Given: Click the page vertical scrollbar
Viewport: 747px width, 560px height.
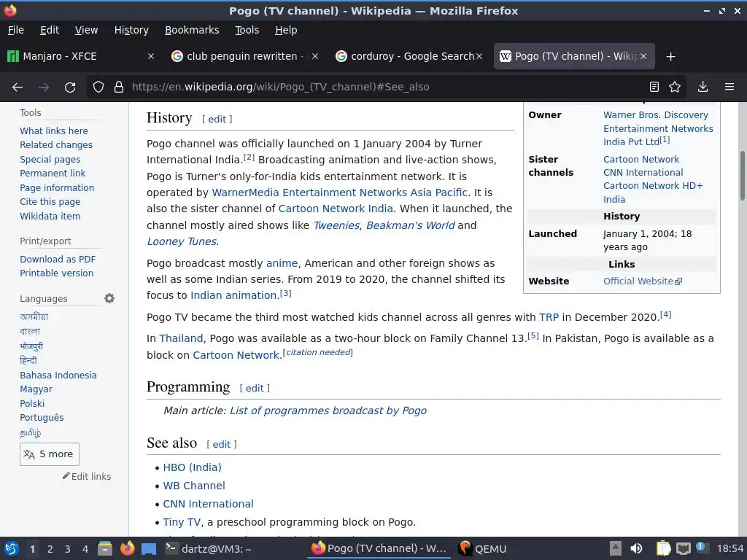Looking at the screenshot, I should [x=742, y=176].
